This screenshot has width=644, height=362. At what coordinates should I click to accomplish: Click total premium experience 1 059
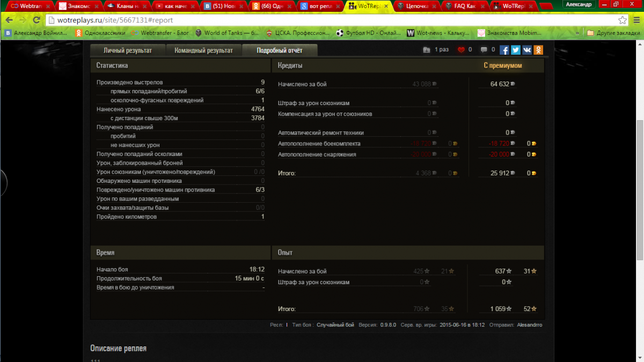(498, 309)
